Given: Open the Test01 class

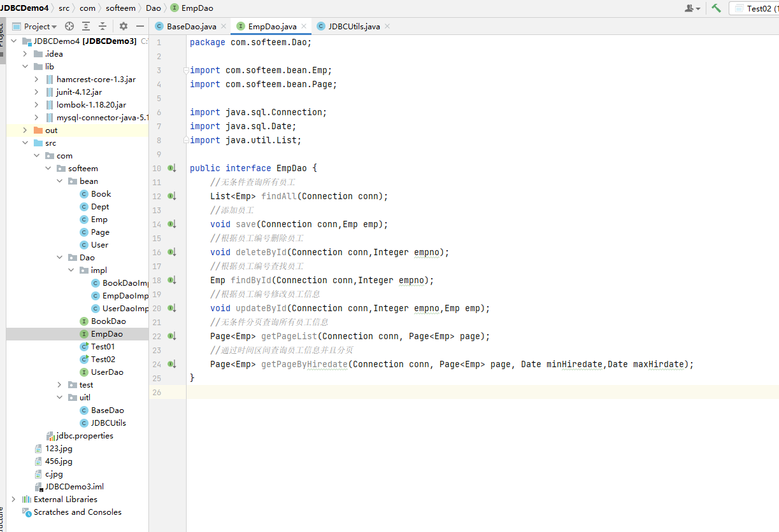Looking at the screenshot, I should (x=103, y=346).
